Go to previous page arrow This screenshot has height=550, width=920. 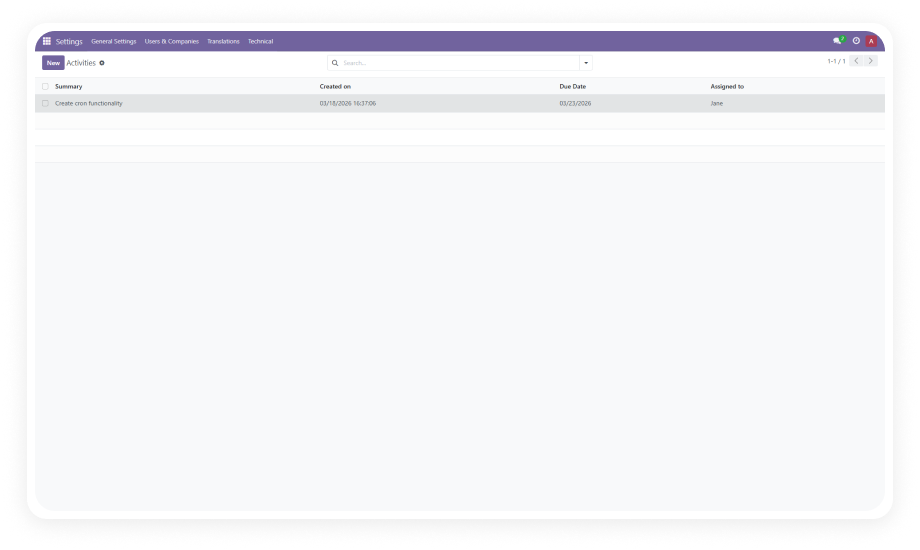(x=856, y=61)
